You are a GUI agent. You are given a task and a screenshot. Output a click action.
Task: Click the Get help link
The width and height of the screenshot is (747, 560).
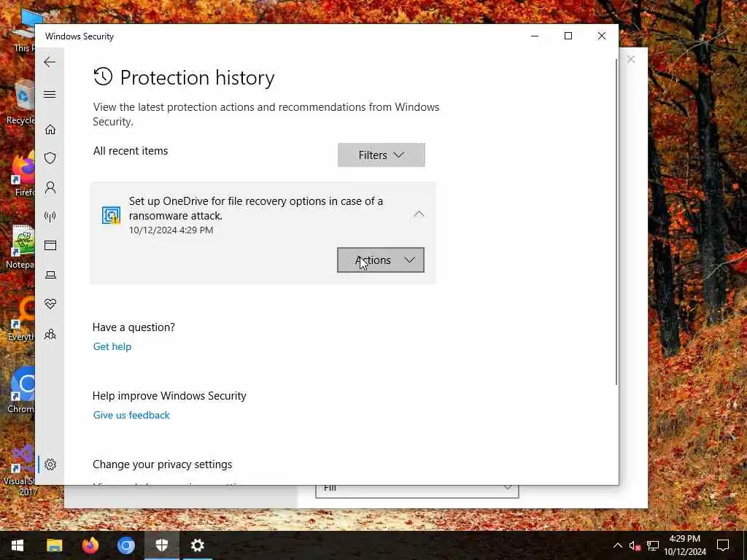coord(112,346)
